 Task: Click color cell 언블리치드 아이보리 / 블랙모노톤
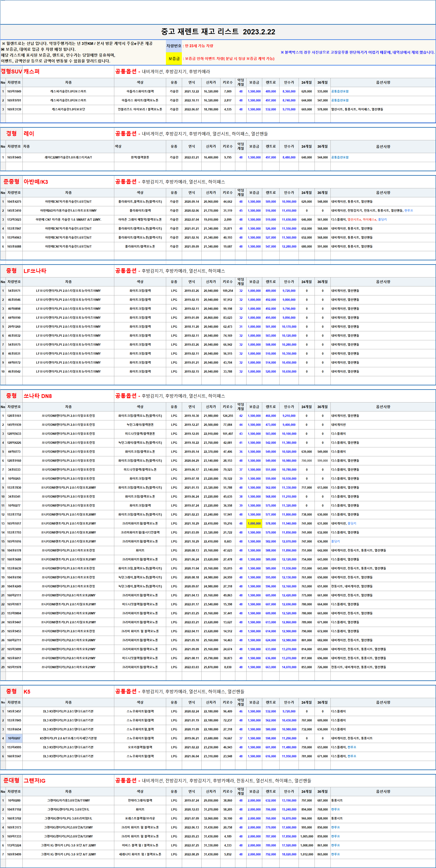pyautogui.click(x=140, y=110)
